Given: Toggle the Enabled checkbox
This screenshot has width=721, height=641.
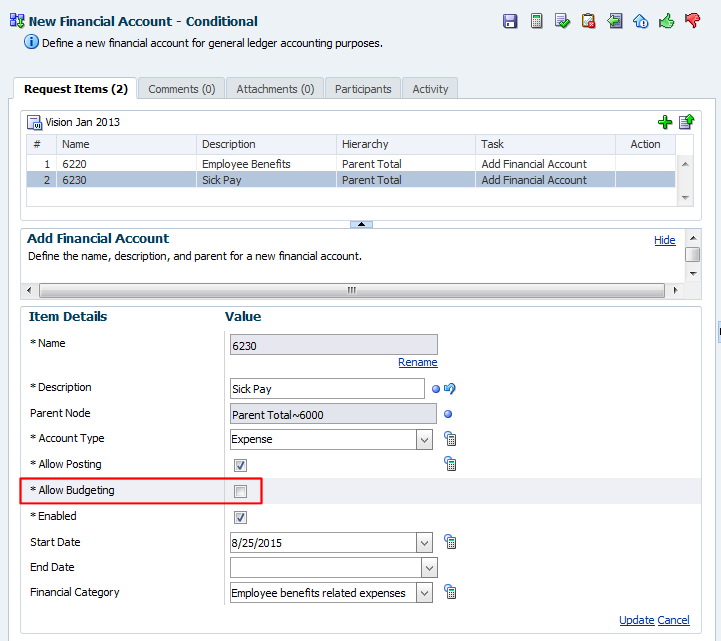Looking at the screenshot, I should (x=240, y=517).
